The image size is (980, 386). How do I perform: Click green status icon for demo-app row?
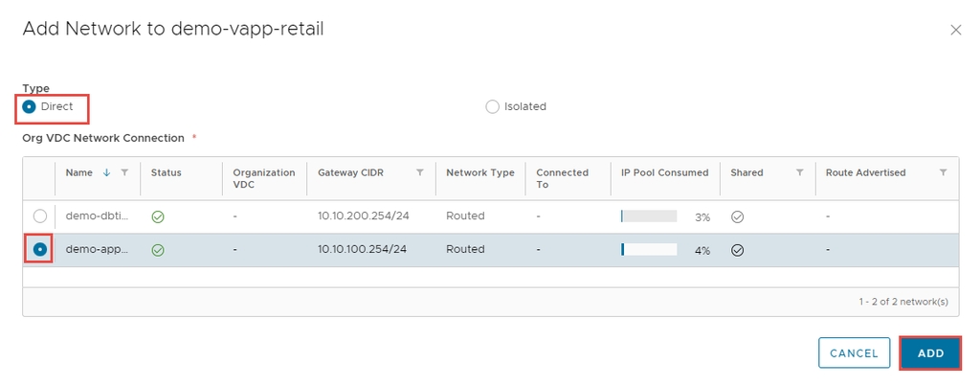tap(158, 250)
